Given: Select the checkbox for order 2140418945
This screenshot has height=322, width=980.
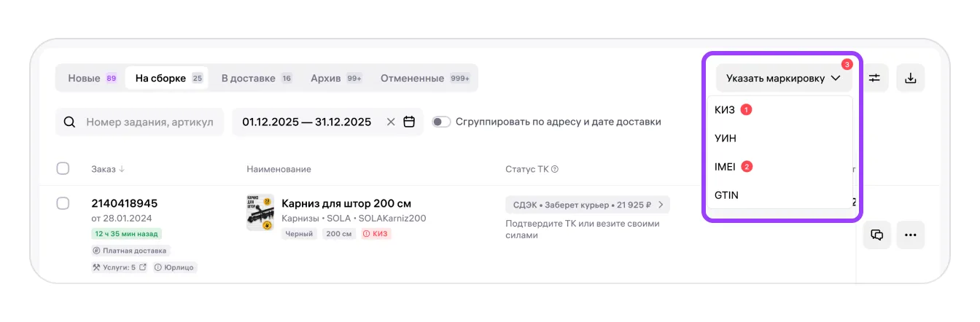Looking at the screenshot, I should pyautogui.click(x=63, y=203).
